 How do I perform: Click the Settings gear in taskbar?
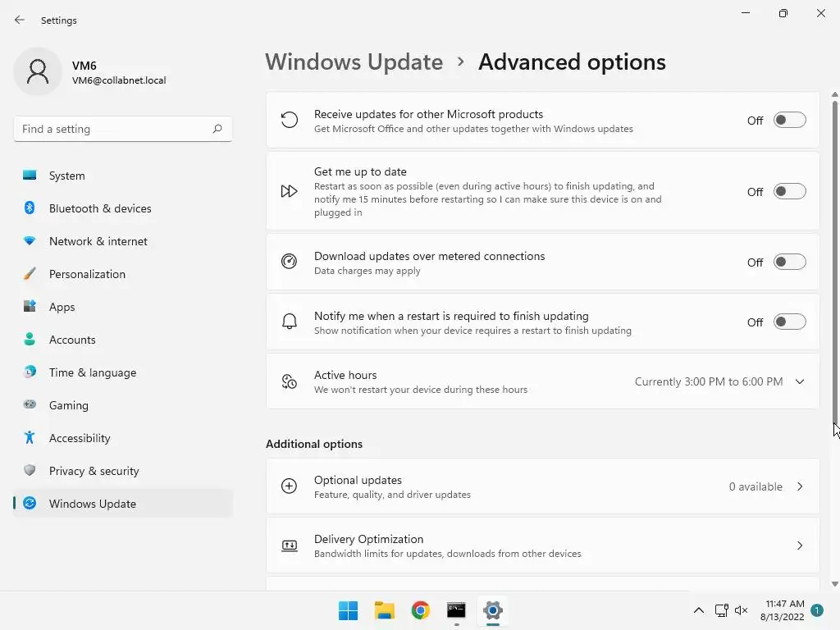click(492, 610)
